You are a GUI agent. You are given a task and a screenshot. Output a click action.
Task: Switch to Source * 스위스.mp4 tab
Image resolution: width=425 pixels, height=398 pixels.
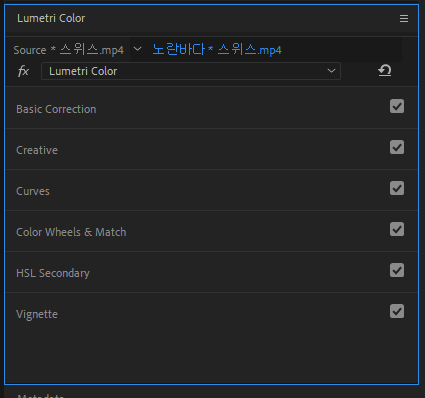tap(69, 50)
